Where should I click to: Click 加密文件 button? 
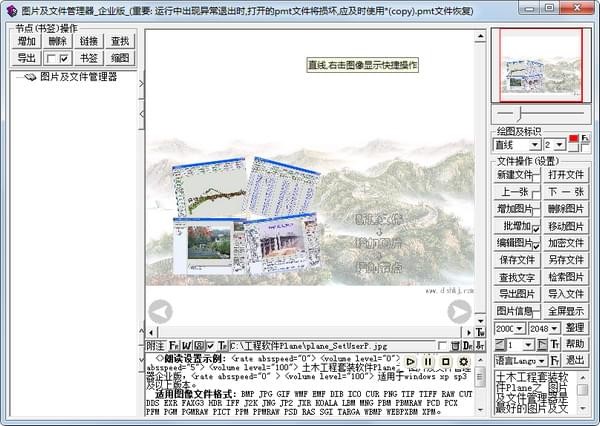pyautogui.click(x=566, y=243)
